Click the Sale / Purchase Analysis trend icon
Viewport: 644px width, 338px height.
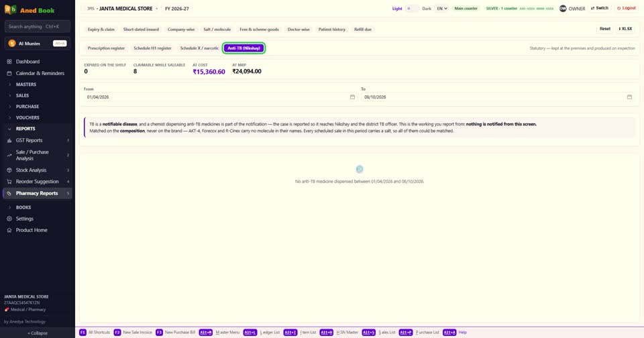click(9, 155)
